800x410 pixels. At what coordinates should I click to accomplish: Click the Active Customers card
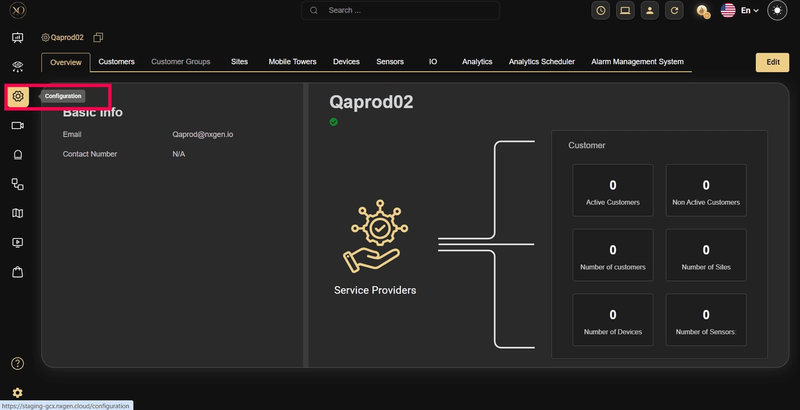(613, 190)
